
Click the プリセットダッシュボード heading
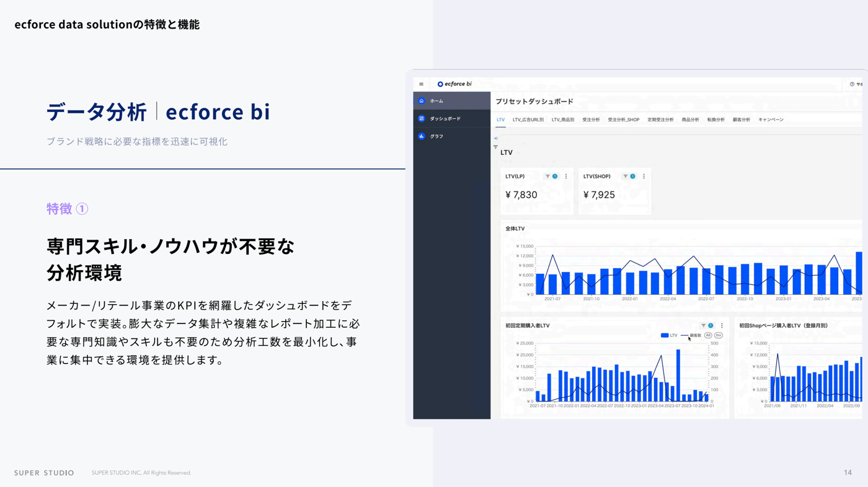534,102
